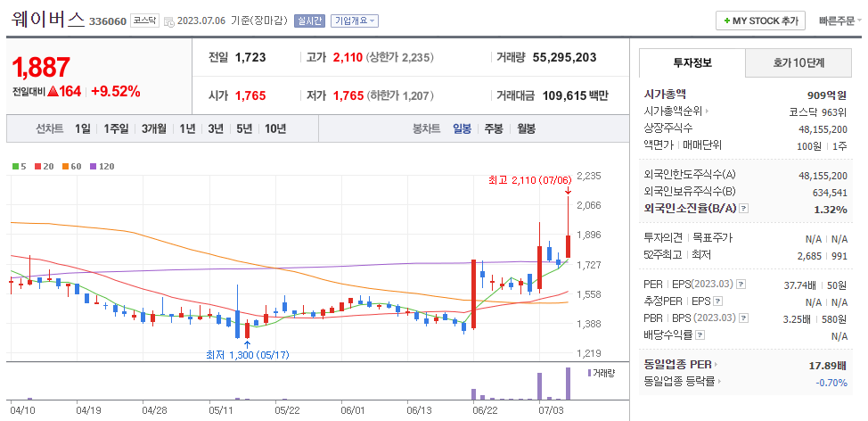The width and height of the screenshot is (868, 421).
Task: Open the 빠른주문 dropdown
Action: 840,21
